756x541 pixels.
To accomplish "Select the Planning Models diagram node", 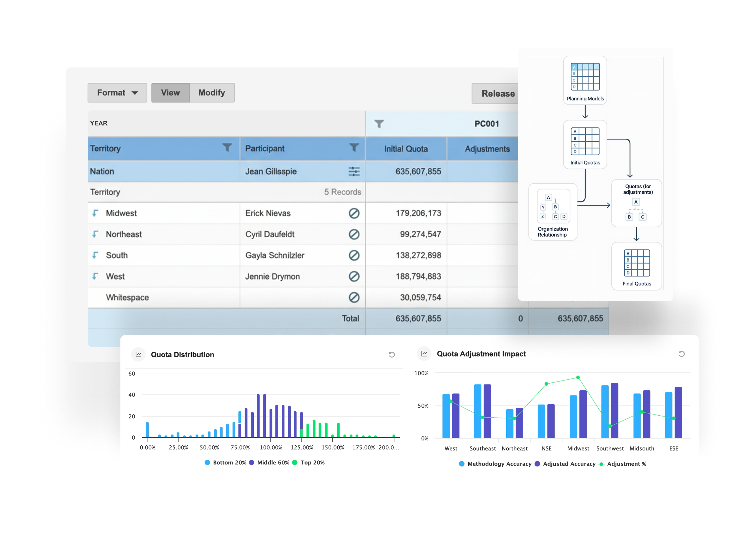I will (585, 80).
